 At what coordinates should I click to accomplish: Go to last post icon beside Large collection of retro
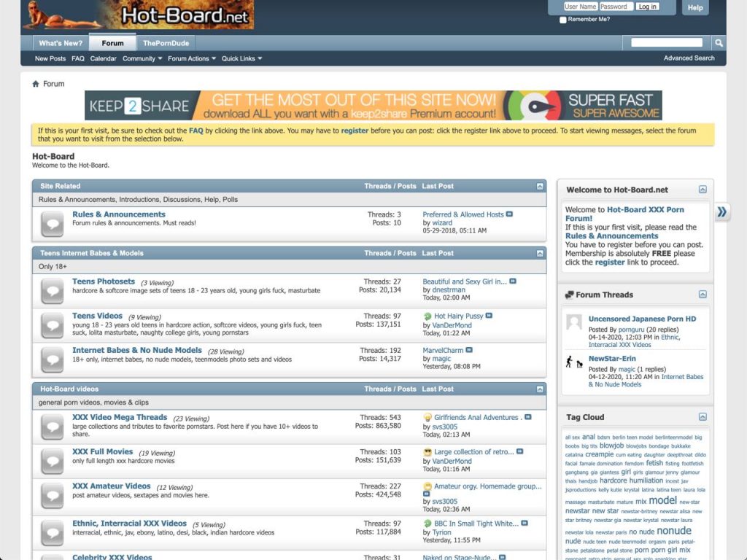coord(519,451)
